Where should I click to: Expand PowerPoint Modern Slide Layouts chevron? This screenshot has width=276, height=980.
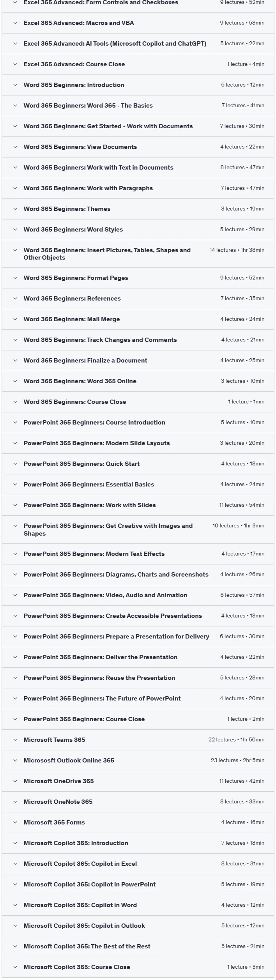point(15,443)
